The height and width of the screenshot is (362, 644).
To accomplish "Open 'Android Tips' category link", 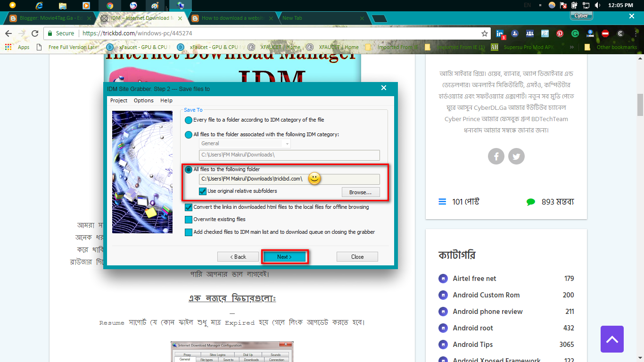I will coord(473,345).
